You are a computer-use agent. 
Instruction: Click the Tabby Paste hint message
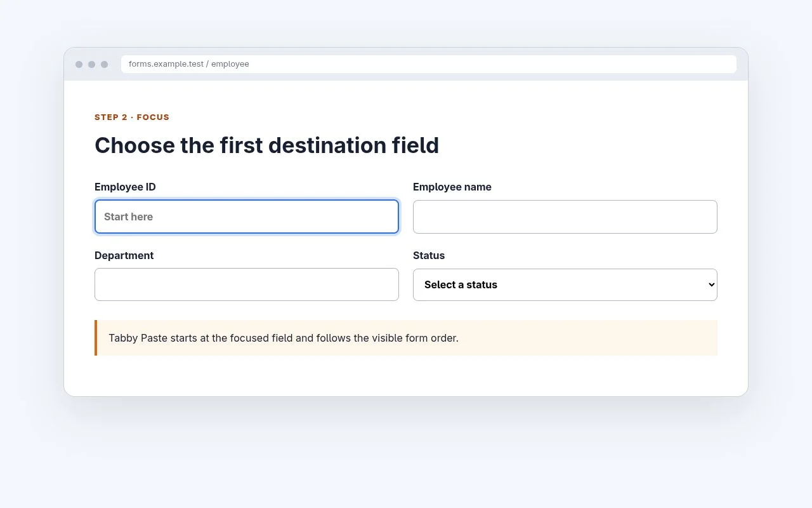click(406, 338)
